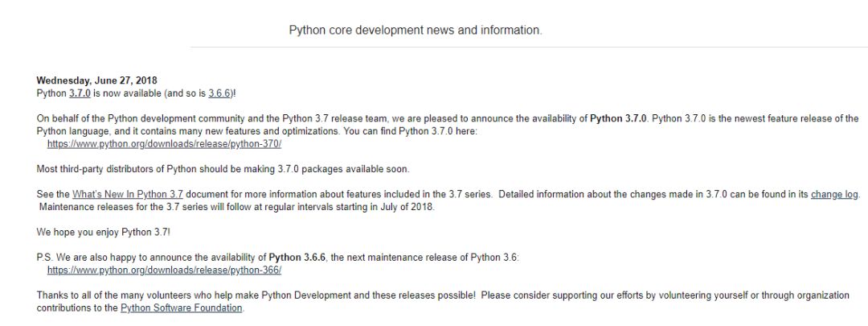Open the 3.7.0 release link
Screen dimensions: 868x326
click(80, 93)
